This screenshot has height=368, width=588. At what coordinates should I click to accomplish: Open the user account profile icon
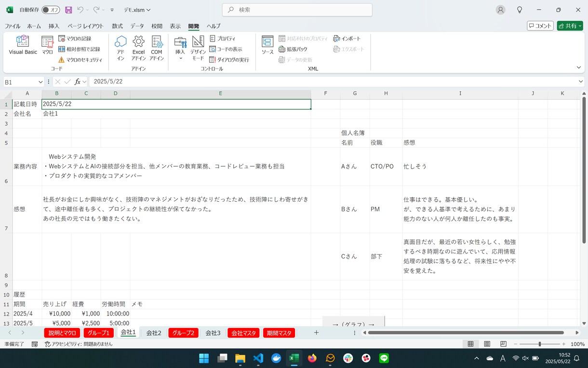[x=501, y=10]
